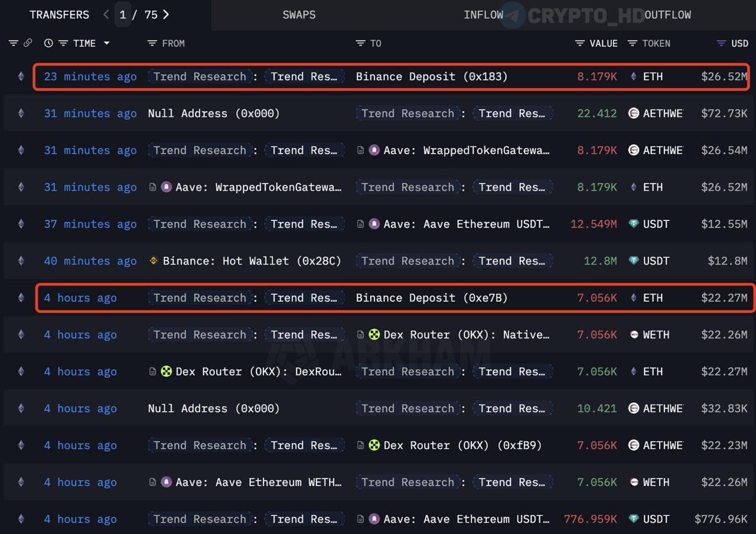Image resolution: width=756 pixels, height=534 pixels.
Task: Click the Ethereum chain icon on the 40 minutes row
Action: (x=21, y=261)
